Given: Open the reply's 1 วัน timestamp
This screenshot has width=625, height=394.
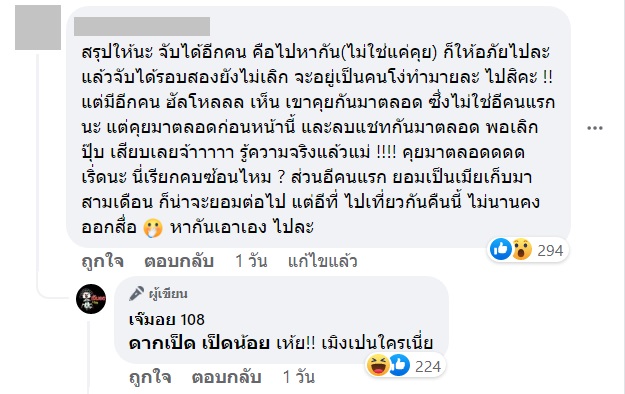Looking at the screenshot, I should point(299,377).
